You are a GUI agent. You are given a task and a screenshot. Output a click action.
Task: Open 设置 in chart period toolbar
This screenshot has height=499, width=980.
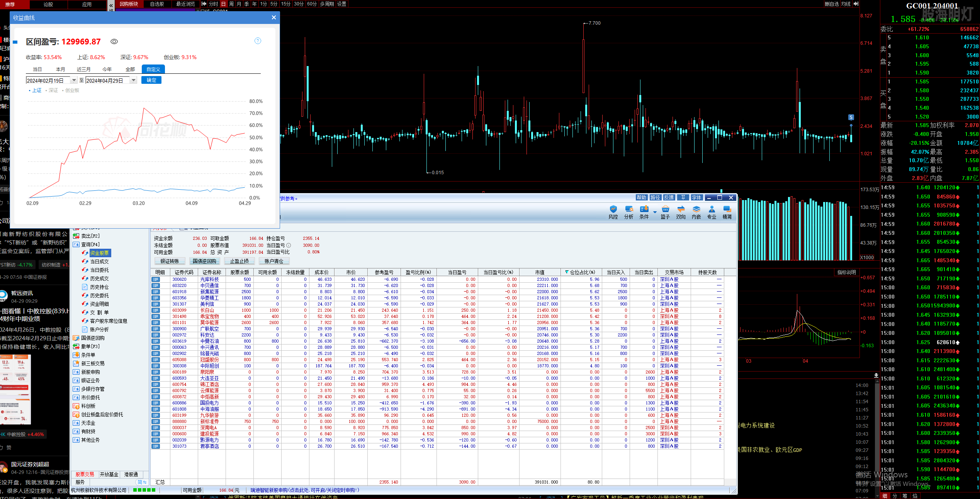(341, 4)
